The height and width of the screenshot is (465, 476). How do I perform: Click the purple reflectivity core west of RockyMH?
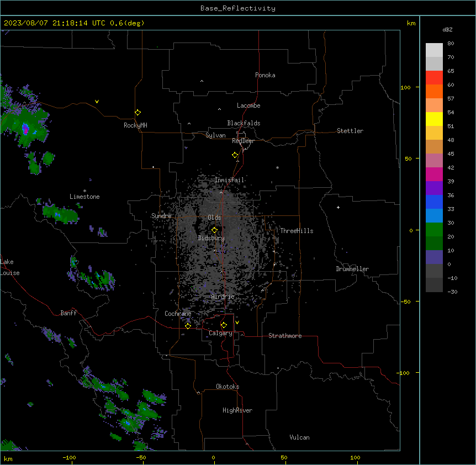(x=25, y=129)
